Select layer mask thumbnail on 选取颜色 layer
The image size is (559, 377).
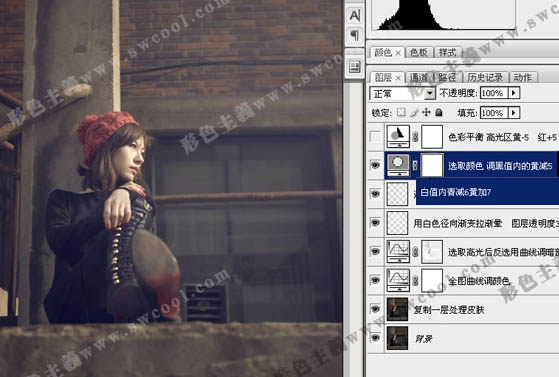pos(432,165)
